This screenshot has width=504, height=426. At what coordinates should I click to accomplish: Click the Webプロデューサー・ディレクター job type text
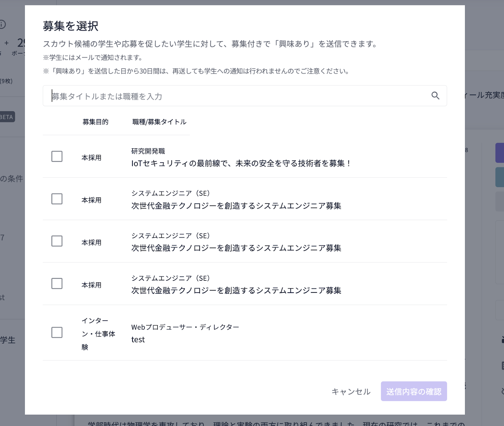coord(185,327)
